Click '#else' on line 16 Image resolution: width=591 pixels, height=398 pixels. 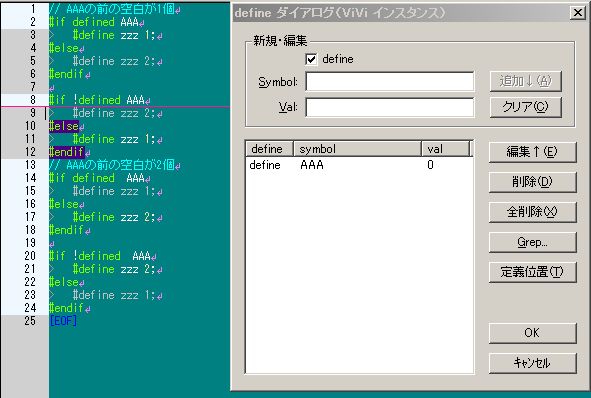click(64, 204)
